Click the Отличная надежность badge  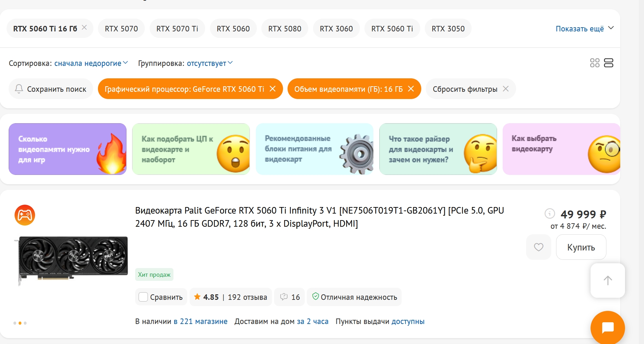coord(354,297)
